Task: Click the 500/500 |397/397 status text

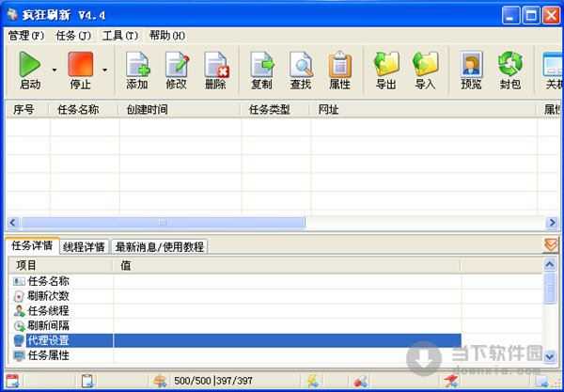Action: click(x=213, y=381)
